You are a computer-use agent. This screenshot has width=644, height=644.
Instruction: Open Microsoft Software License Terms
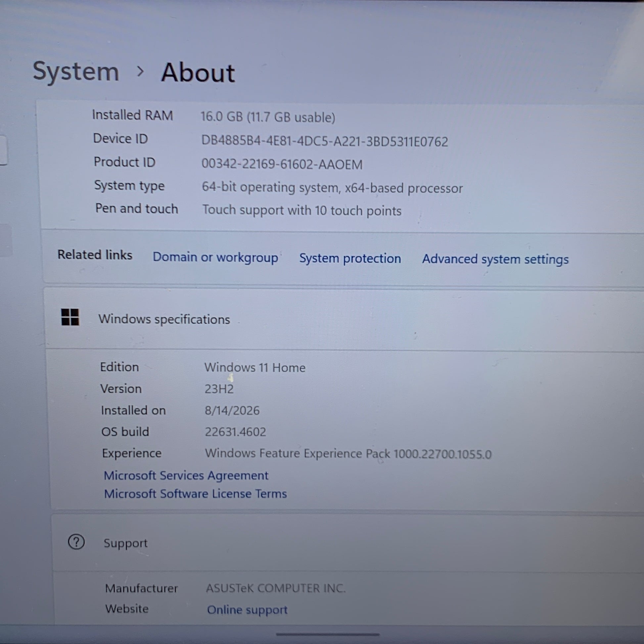tap(195, 494)
